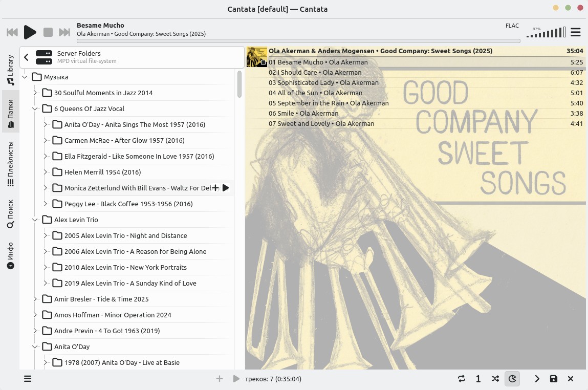The height and width of the screenshot is (390, 588).
Task: Select album header Ola Akerman & Anders Mogensen
Action: (380, 51)
